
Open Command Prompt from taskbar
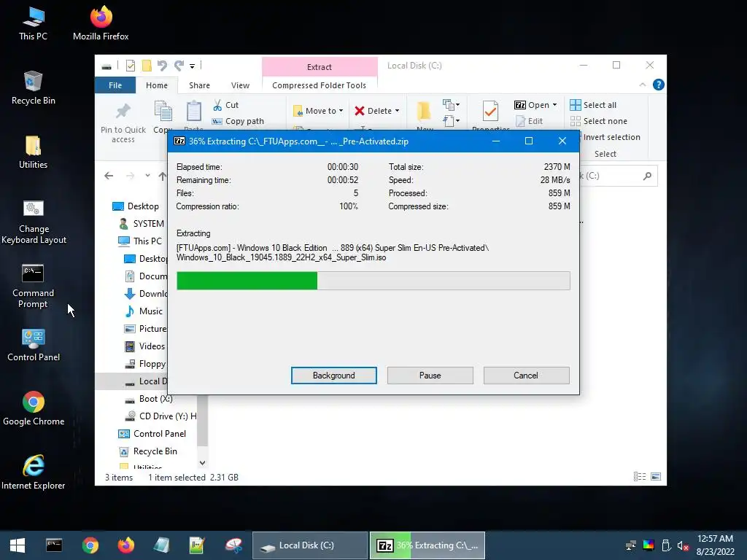point(54,545)
